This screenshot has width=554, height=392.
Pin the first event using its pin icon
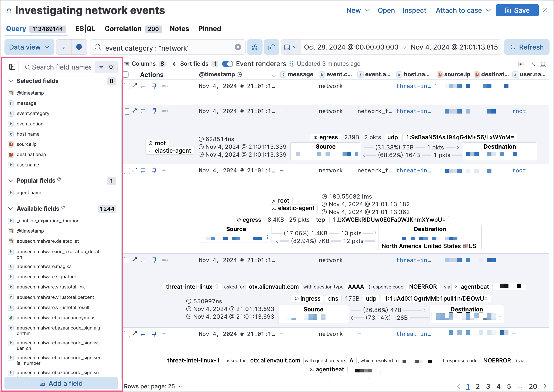154,86
